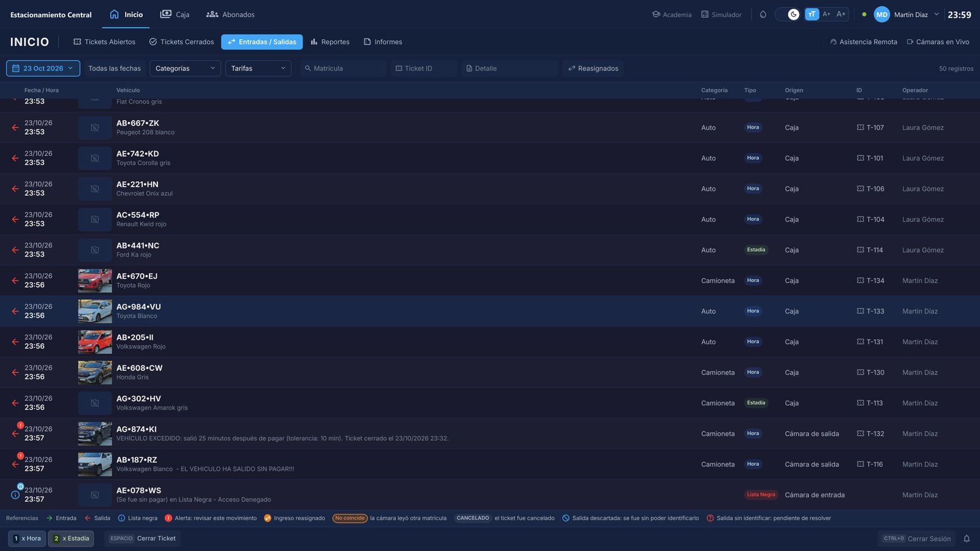The width and height of the screenshot is (980, 551).
Task: Expand the Tarifas dropdown
Action: click(x=258, y=69)
